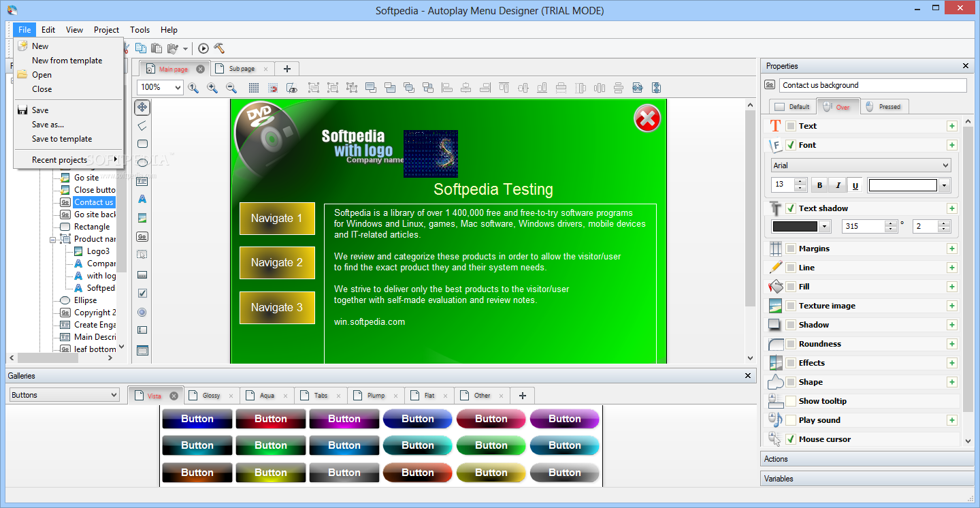Click the Copy icon in main toolbar

[x=141, y=48]
